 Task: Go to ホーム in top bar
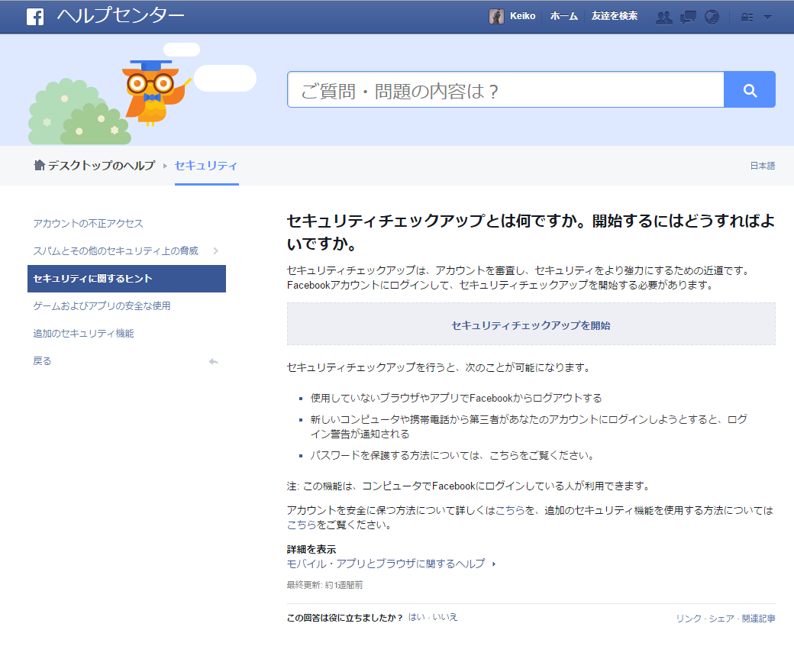[563, 16]
